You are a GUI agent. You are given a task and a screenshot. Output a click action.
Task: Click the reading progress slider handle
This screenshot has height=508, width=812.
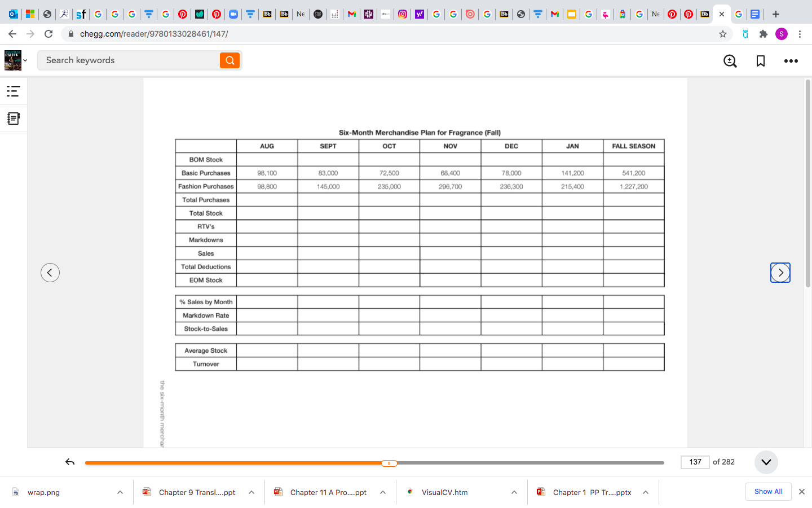(389, 463)
